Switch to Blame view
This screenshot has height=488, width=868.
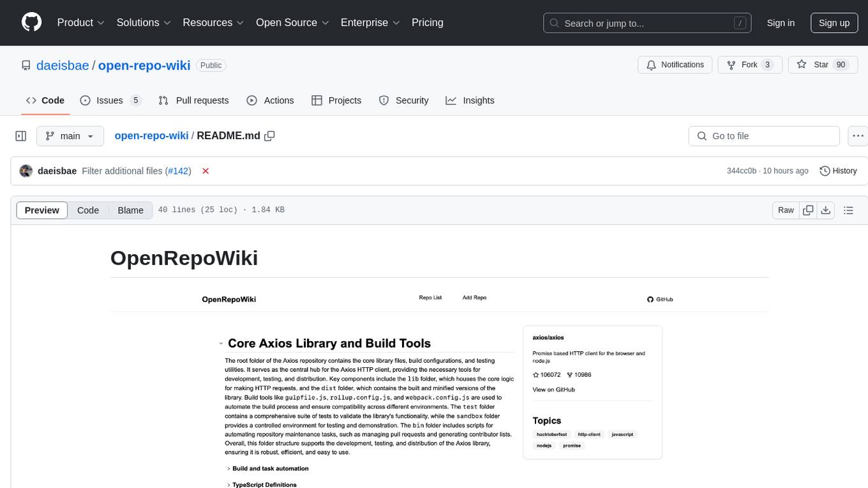point(130,210)
